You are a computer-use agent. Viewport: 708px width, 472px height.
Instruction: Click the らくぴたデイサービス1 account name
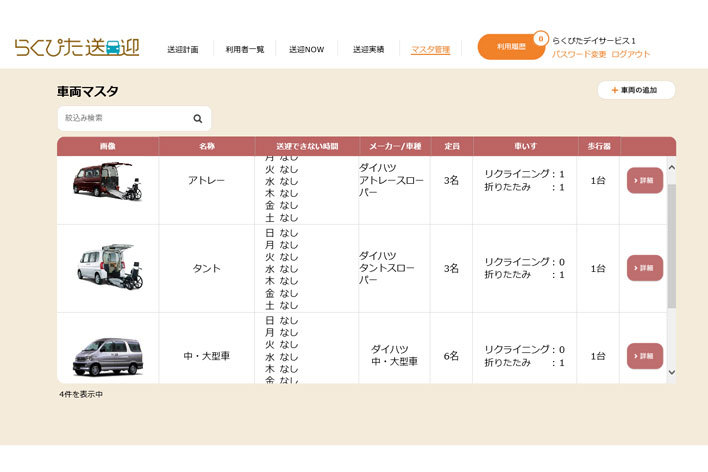click(x=594, y=41)
